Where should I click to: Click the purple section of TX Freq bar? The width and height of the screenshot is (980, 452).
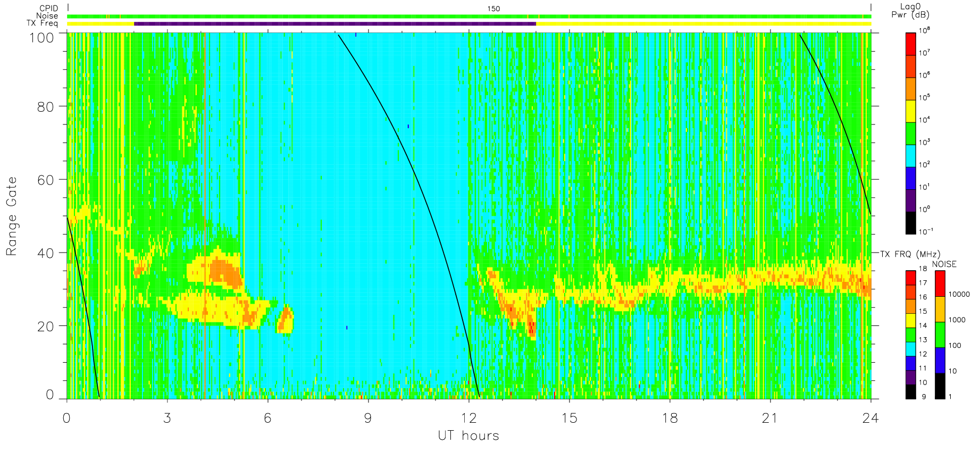(335, 23)
